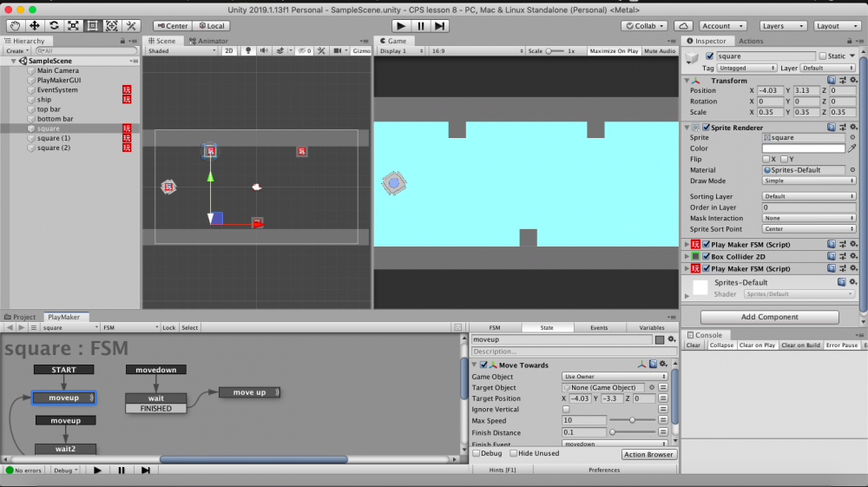Screen dimensions: 868x487
Task: Toggle Sprite Renderer enabled checkbox
Action: pos(707,128)
